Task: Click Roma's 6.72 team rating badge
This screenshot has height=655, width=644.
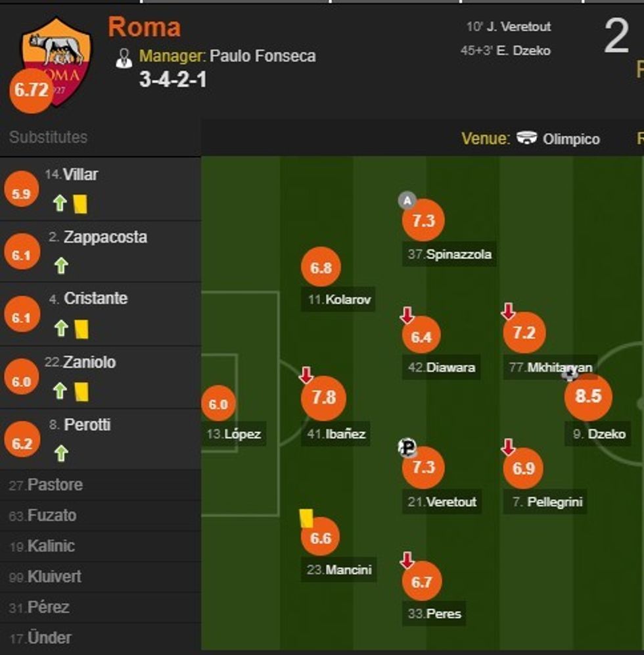Action: 31,90
